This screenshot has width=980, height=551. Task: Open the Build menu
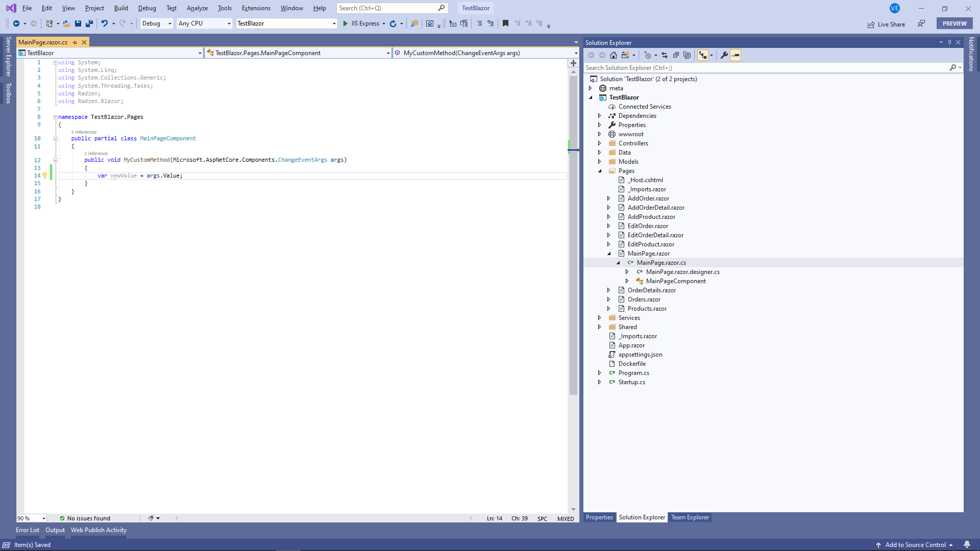121,8
